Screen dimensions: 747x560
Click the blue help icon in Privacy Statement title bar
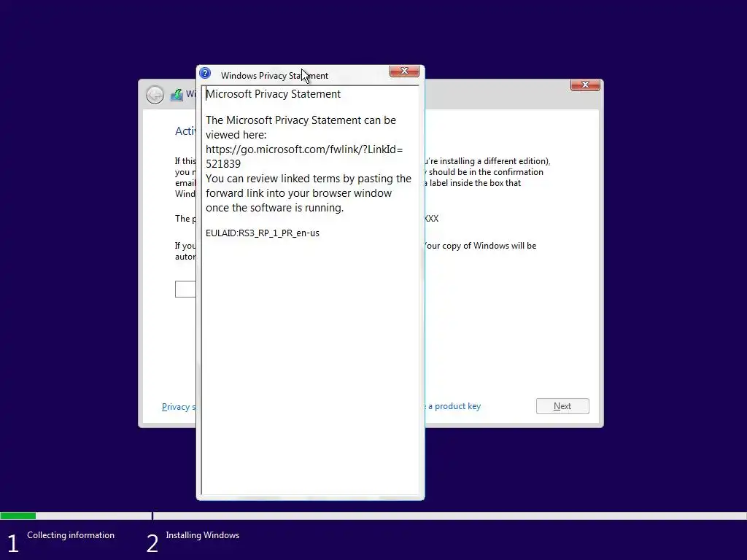pyautogui.click(x=205, y=73)
